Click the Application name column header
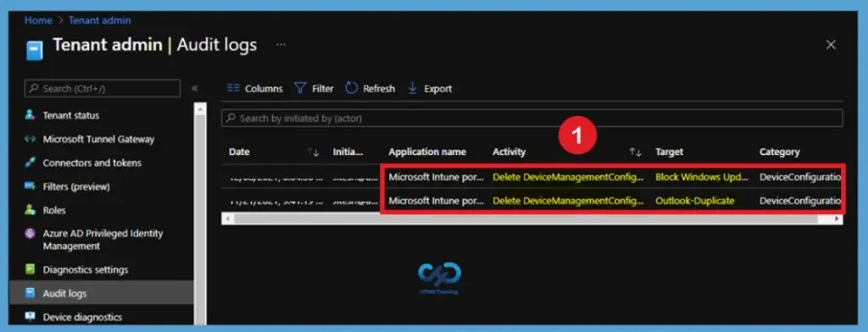 427,152
